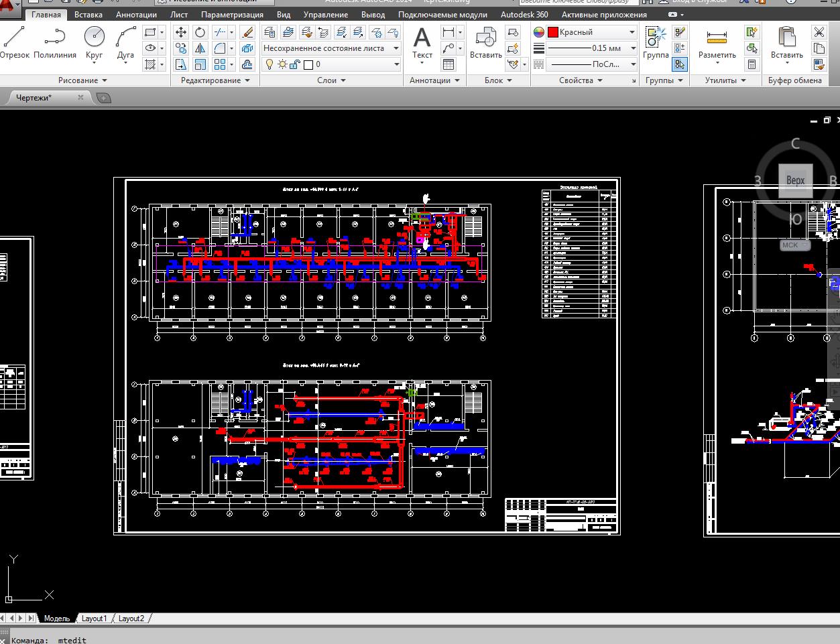
Task: Open the 0.15 мм lineweight dropdown
Action: [x=592, y=48]
